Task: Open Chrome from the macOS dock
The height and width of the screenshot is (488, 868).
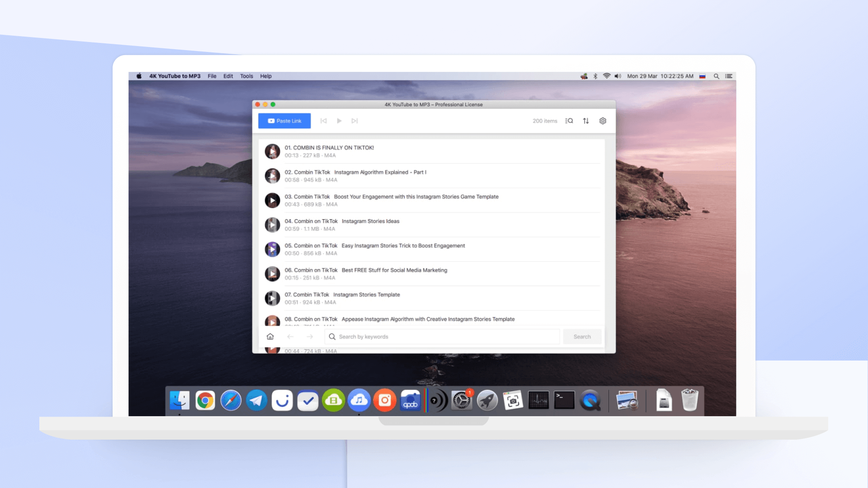Action: click(x=205, y=400)
